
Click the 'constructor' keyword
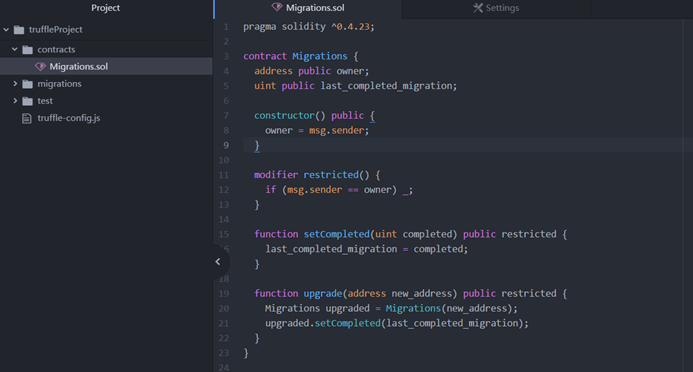click(x=284, y=116)
